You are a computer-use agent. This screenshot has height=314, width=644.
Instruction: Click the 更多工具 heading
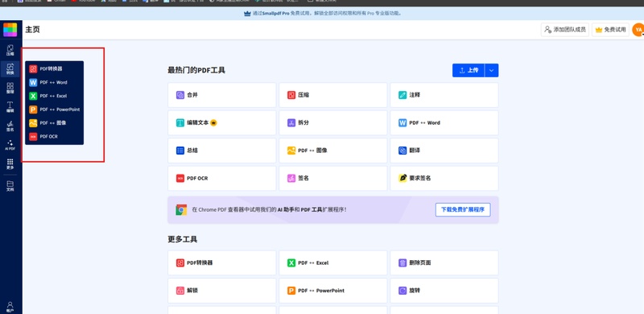(x=183, y=239)
